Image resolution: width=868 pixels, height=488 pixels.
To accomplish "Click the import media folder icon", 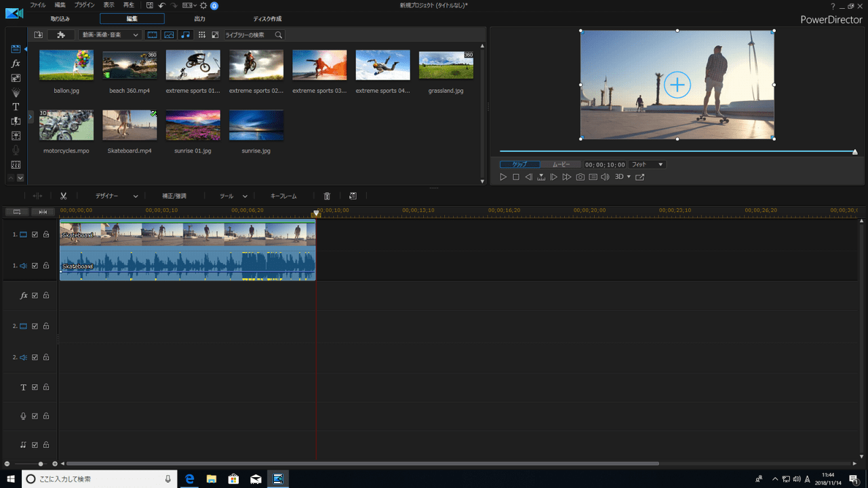I will [x=39, y=35].
